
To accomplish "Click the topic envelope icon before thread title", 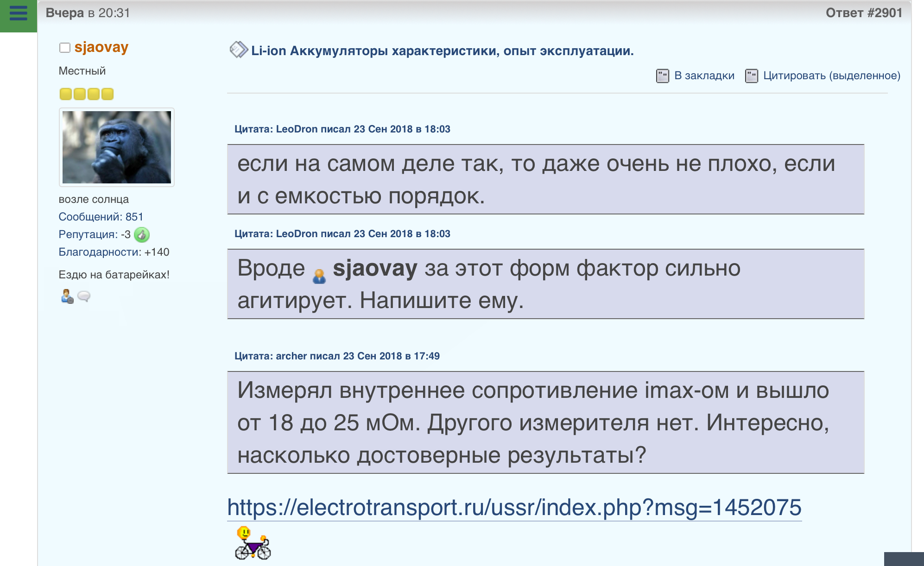I will tap(238, 49).
